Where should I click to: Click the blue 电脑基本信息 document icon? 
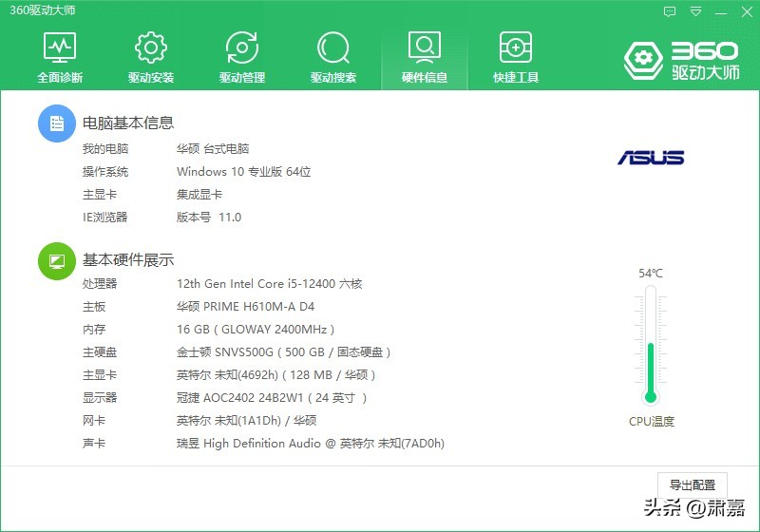pyautogui.click(x=57, y=123)
